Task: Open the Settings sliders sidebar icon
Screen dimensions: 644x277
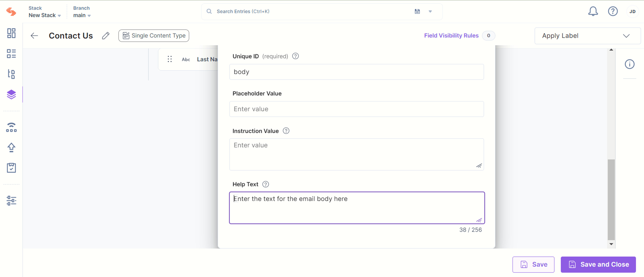Action: [11, 200]
